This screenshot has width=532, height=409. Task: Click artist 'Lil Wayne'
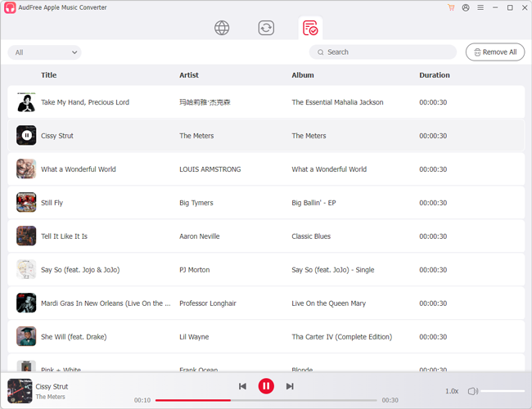coord(194,337)
